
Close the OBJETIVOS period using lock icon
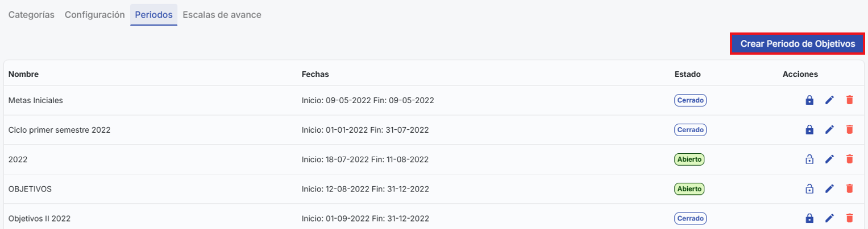coord(809,189)
